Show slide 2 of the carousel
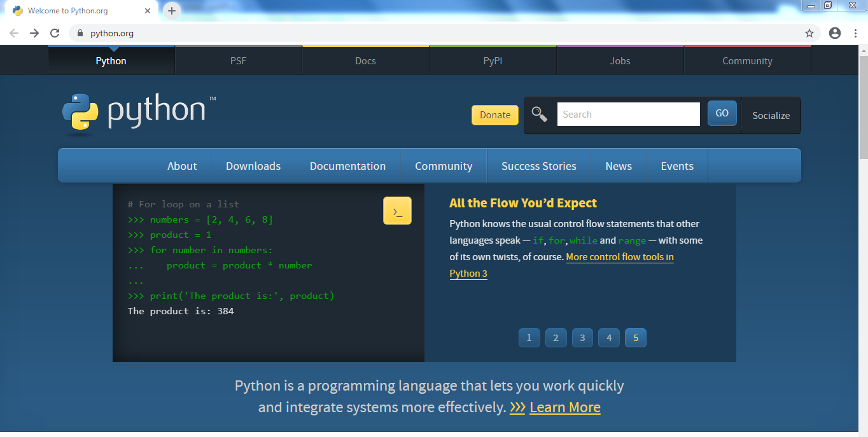868x437 pixels. tap(556, 338)
